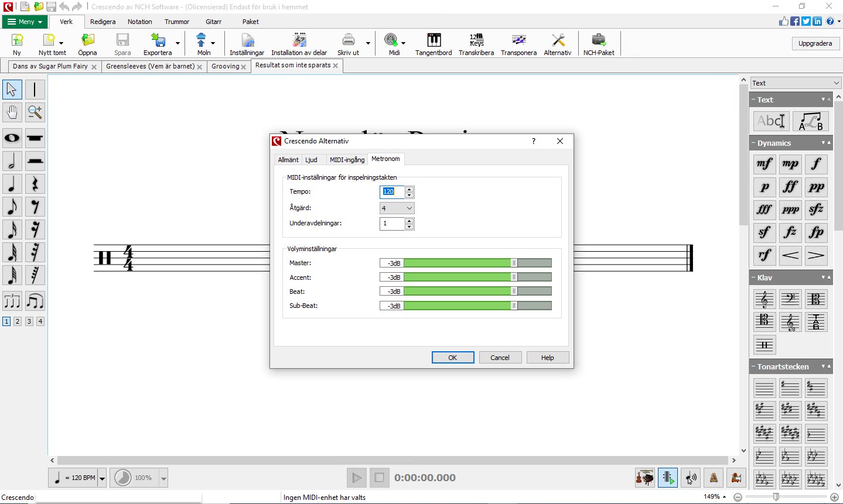Select voice 2 toggle

[18, 321]
